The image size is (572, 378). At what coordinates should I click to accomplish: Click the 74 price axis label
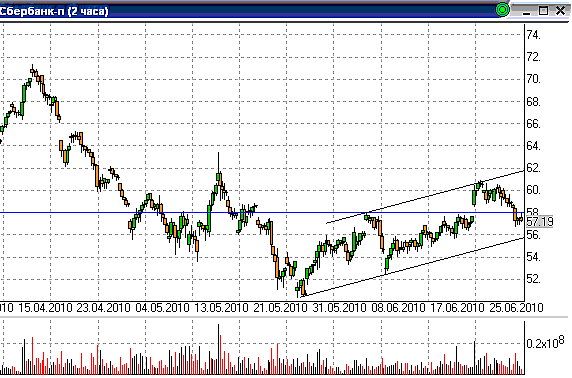(533, 35)
